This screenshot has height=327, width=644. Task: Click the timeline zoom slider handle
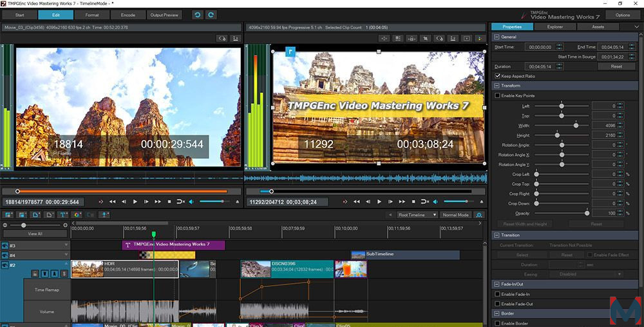click(x=23, y=225)
